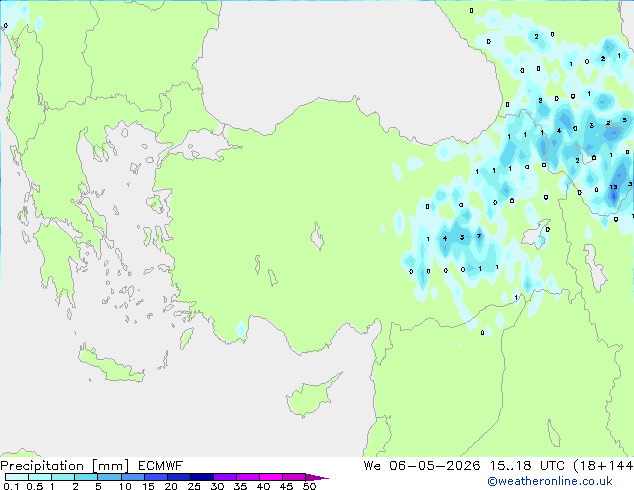Click the "40" legend scale value
This screenshot has height=490, width=634.
click(263, 486)
